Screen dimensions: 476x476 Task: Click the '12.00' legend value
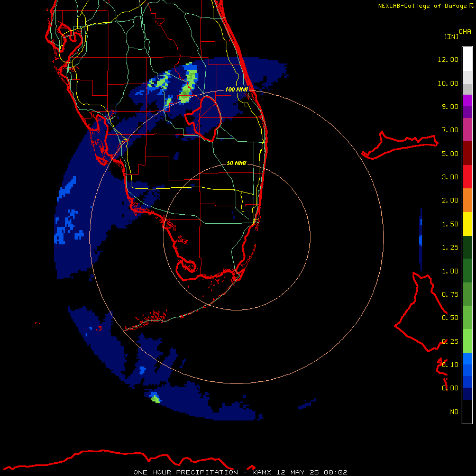click(448, 59)
